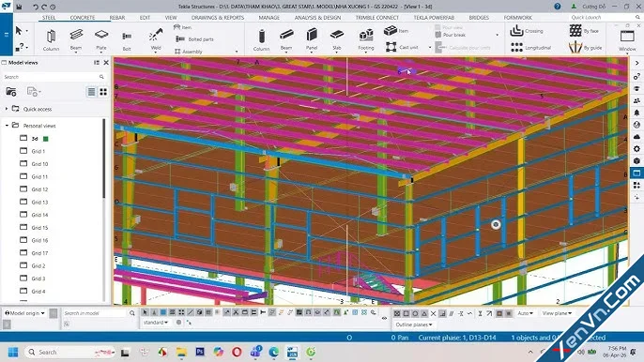The image size is (644, 362).
Task: Select the steel Plate tool
Action: [x=101, y=39]
